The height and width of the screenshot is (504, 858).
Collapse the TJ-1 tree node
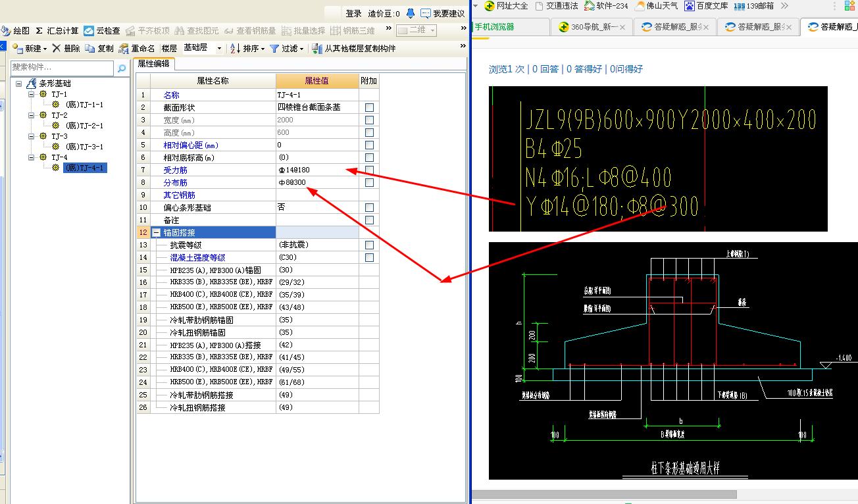31,95
